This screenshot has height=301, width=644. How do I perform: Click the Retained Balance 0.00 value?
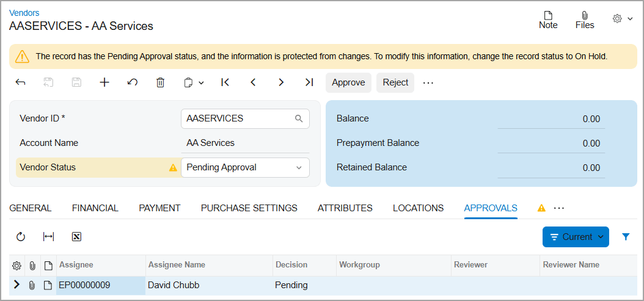coord(591,168)
